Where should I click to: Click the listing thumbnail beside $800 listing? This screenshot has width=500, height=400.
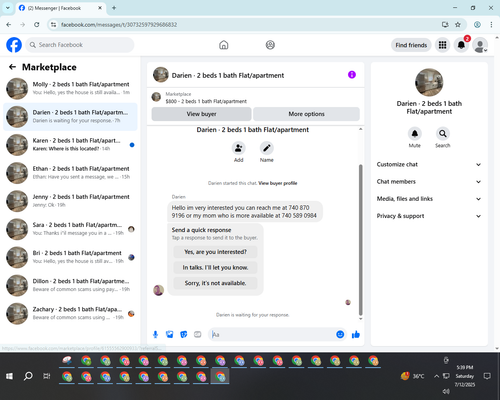156,97
